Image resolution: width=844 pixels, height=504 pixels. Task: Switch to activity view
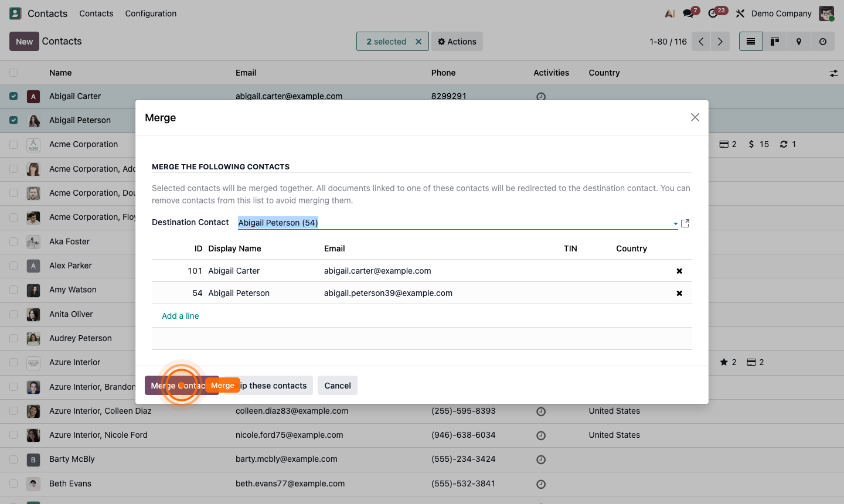point(822,41)
